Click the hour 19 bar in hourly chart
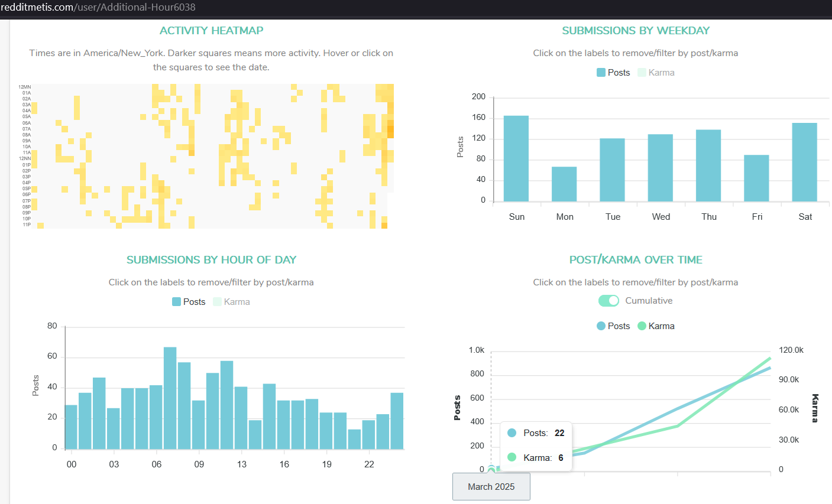This screenshot has width=832, height=504. pyautogui.click(x=326, y=431)
